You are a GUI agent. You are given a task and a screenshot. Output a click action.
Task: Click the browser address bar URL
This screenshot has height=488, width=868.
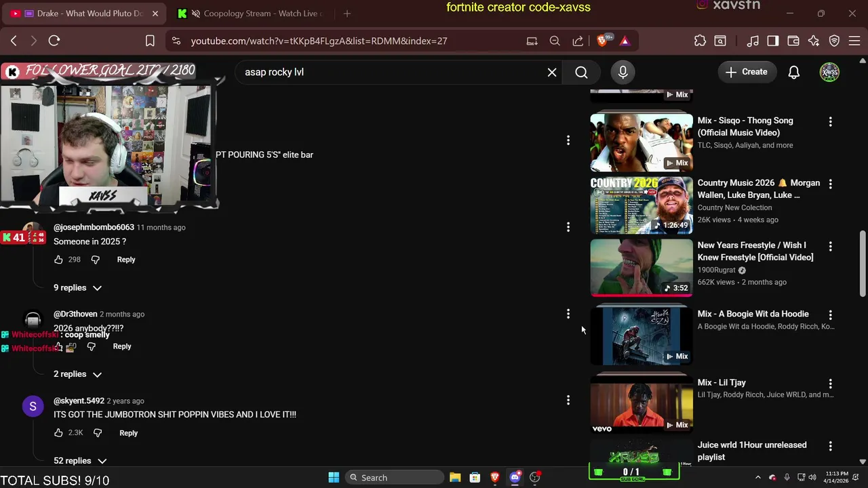[319, 41]
